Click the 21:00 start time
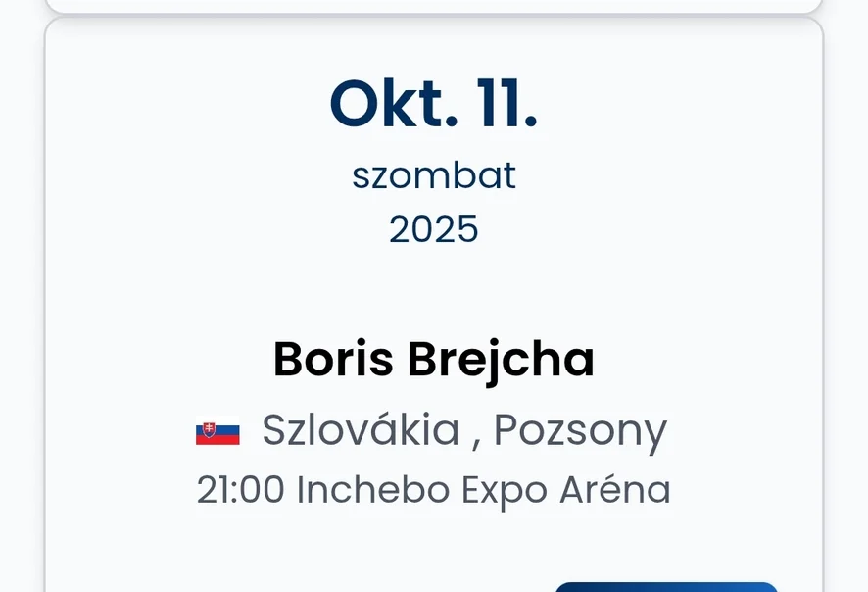This screenshot has width=868, height=592. [x=240, y=490]
